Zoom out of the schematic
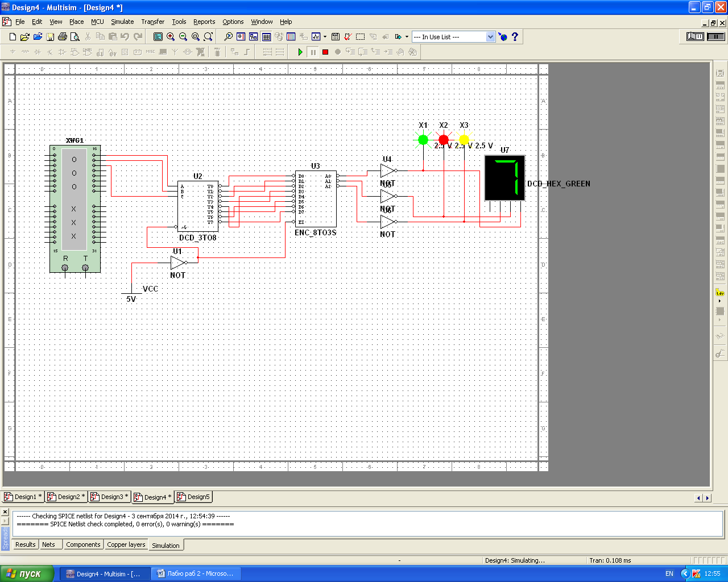The width and height of the screenshot is (728, 582). (183, 36)
